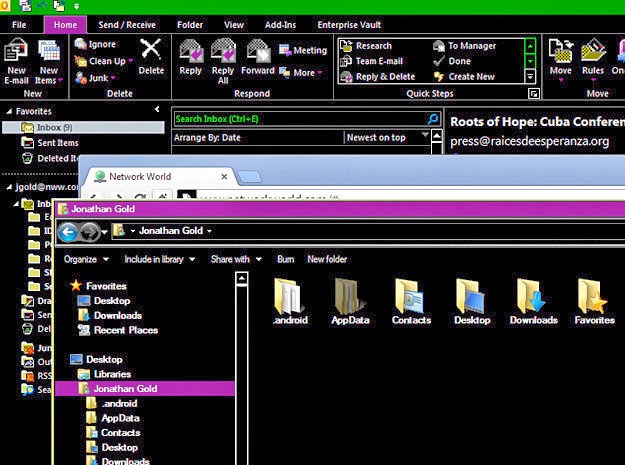
Task: Open a new browser tab
Action: coord(250,177)
